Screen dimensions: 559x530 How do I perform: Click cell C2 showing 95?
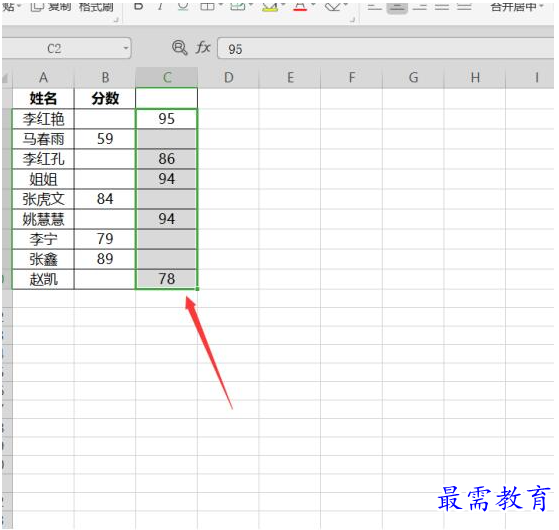point(166,119)
